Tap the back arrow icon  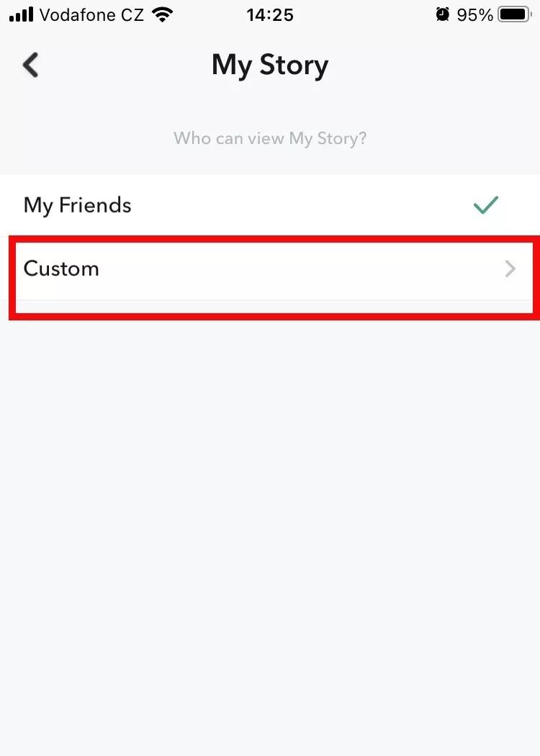click(x=30, y=65)
